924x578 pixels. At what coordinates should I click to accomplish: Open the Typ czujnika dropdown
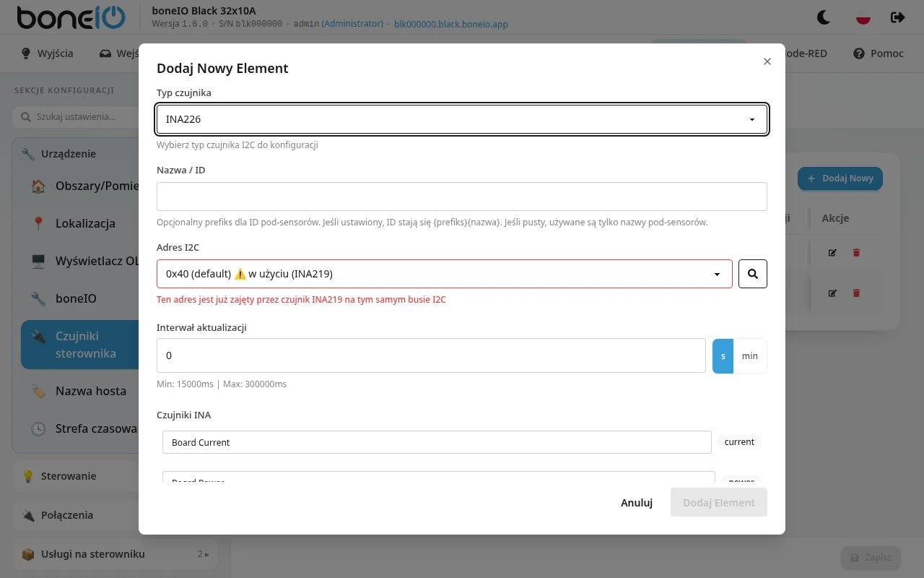(462, 119)
